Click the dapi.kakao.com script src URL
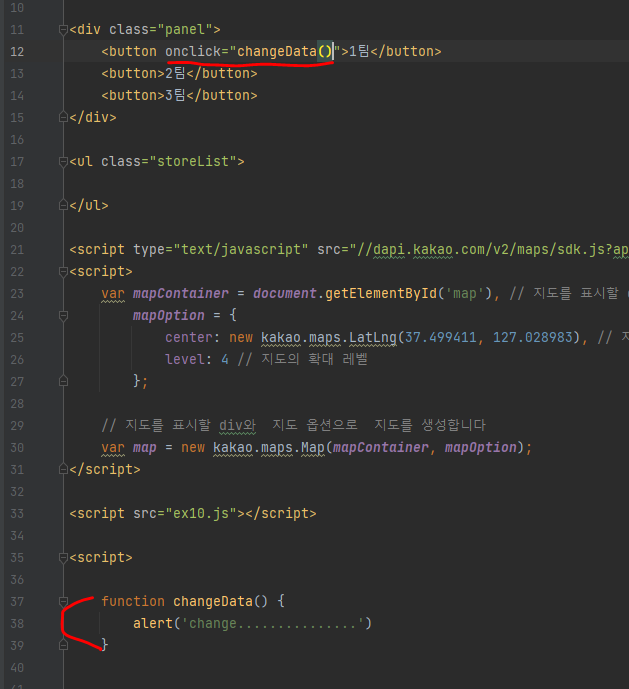Viewport: 629px width, 689px height. (489, 250)
